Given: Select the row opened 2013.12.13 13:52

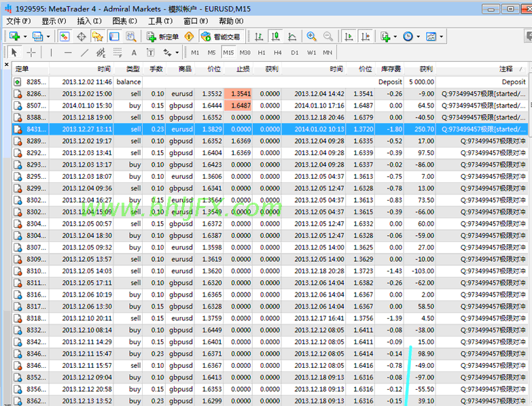Looking at the screenshot, I should click(x=270, y=401).
